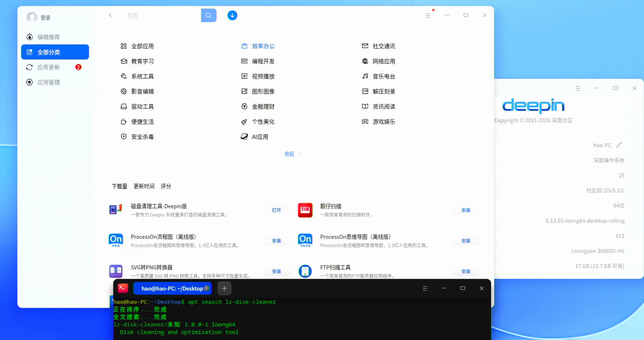The image size is (644, 340).
Task: Click the 搜索 input field
Action: click(161, 16)
